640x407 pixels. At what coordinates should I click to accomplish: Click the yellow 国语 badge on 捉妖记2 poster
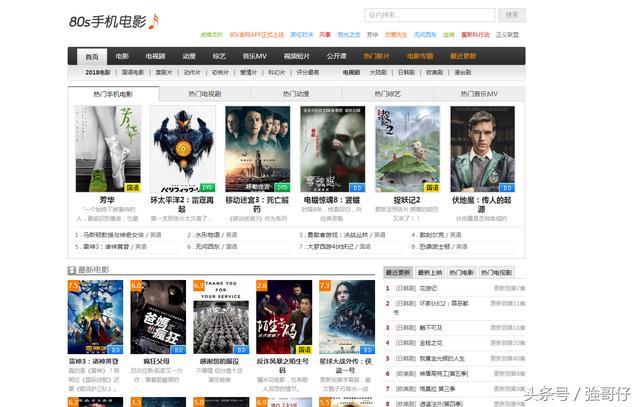pyautogui.click(x=432, y=188)
